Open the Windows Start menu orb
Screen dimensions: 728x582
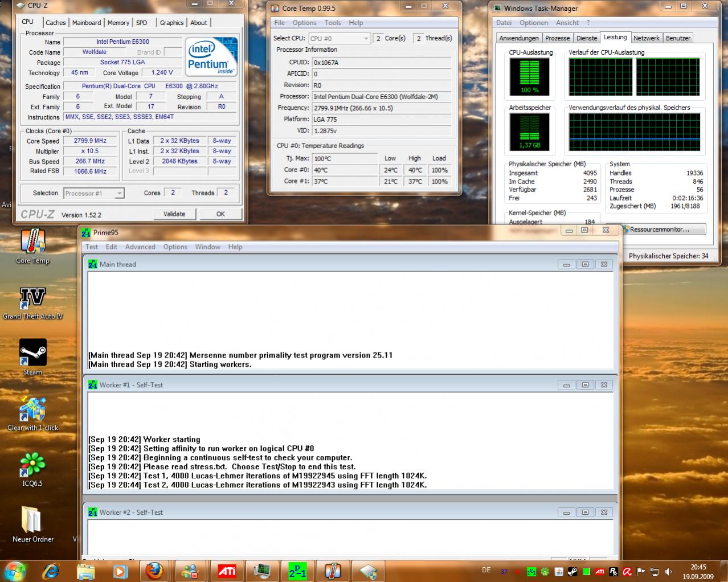pyautogui.click(x=15, y=571)
